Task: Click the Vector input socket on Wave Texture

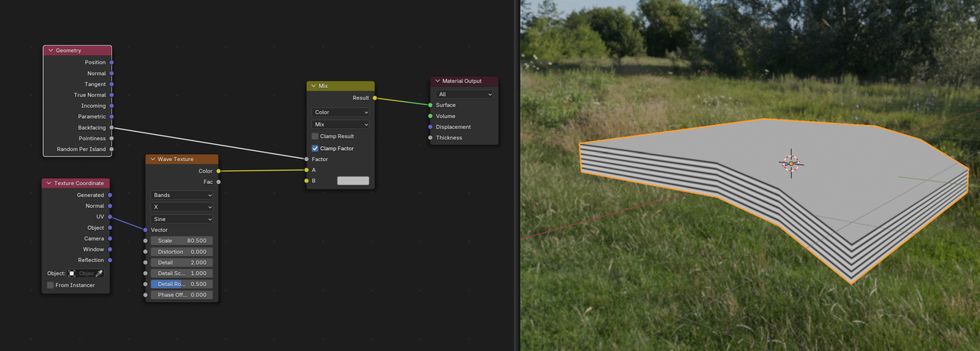Action: pos(145,230)
